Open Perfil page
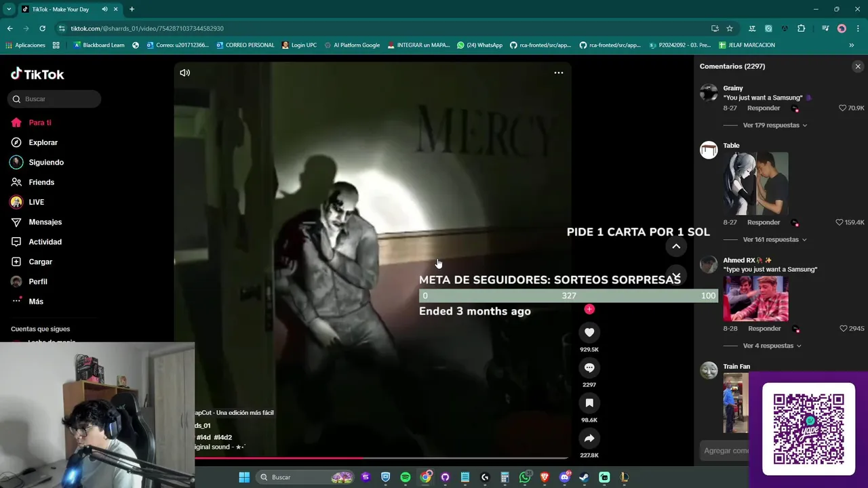The image size is (868, 488). click(38, 281)
